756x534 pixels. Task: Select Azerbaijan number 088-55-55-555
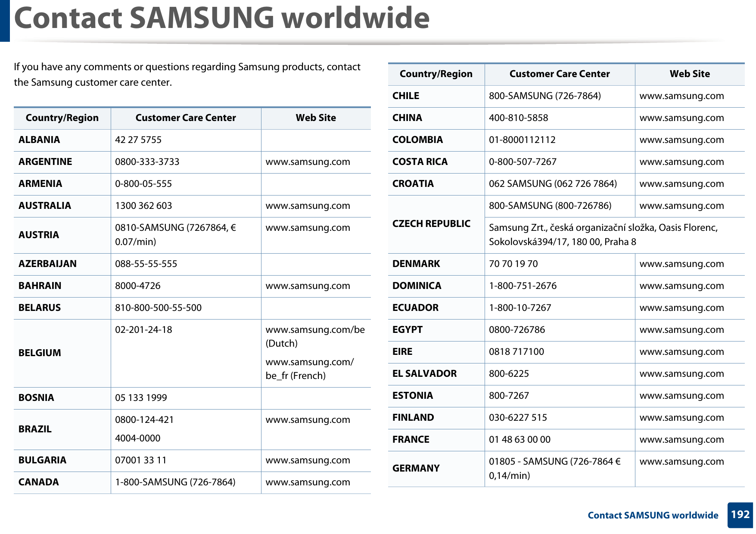click(146, 264)
